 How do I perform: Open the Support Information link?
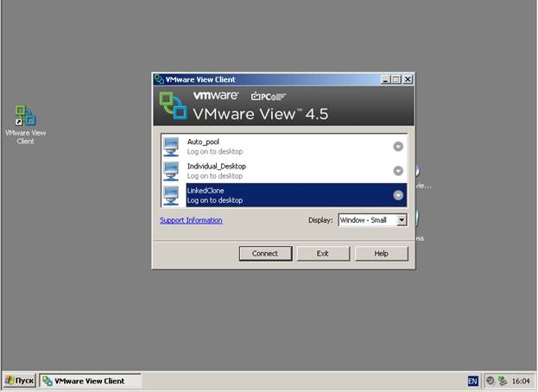(x=191, y=220)
